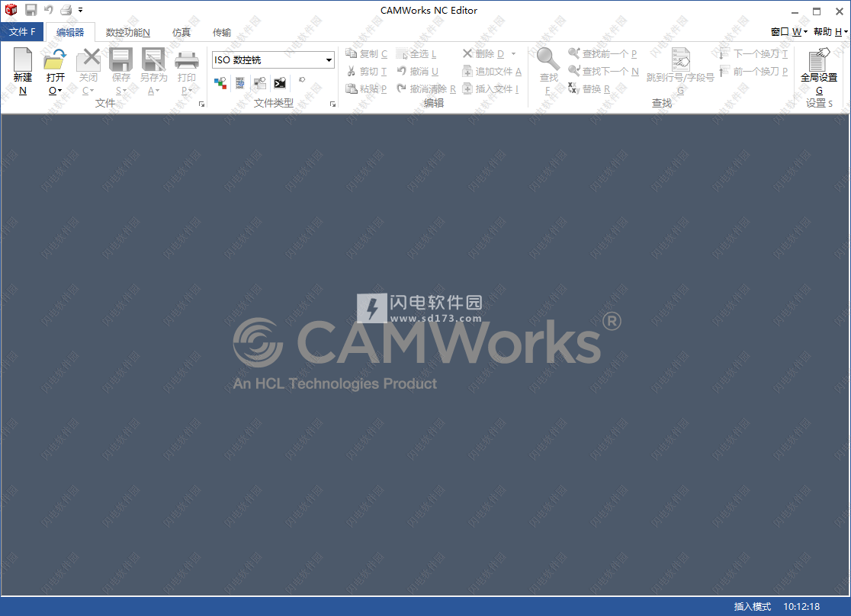
Task: Open a file with 打开 folder icon
Action: (55, 59)
